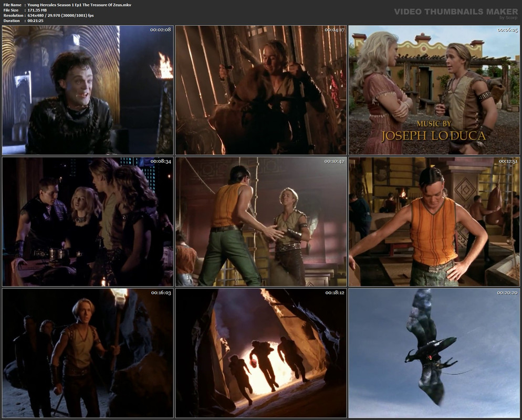Click the 'File Size' label in the header
The image size is (522, 420).
(11, 10)
